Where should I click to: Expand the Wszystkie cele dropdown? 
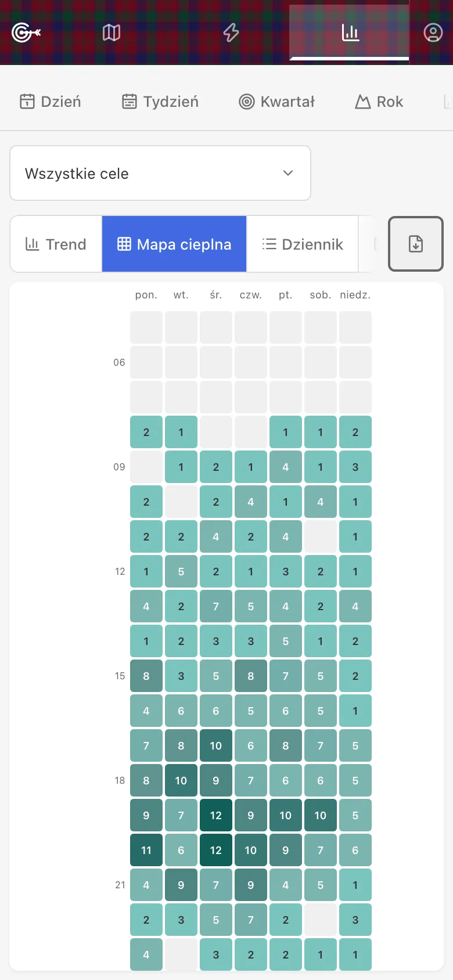160,173
